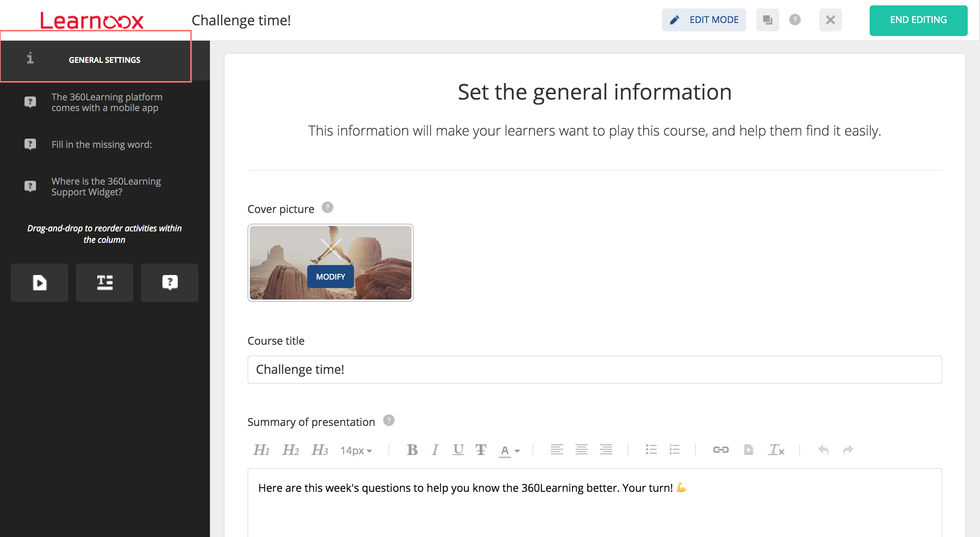Toggle underline formatting
980x537 pixels.
click(x=458, y=450)
